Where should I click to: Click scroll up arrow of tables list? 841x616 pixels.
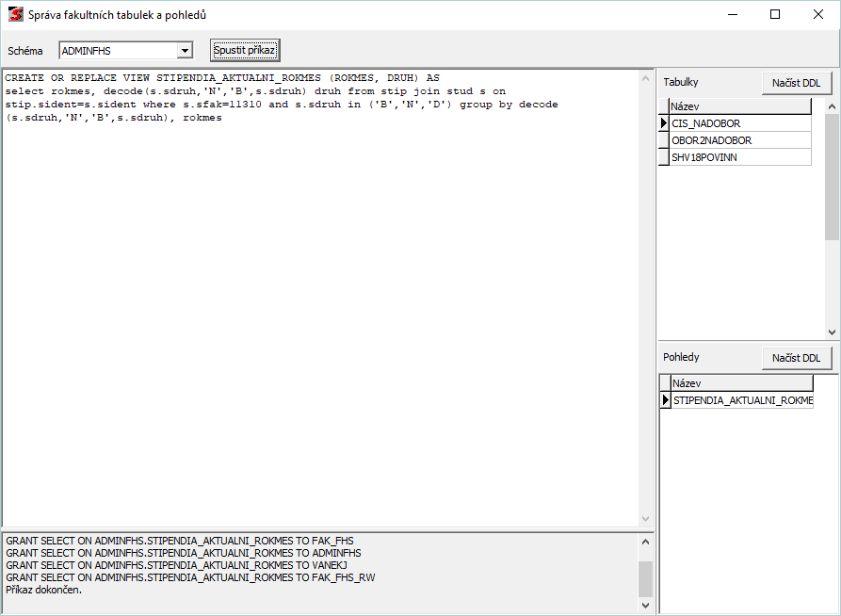point(832,107)
